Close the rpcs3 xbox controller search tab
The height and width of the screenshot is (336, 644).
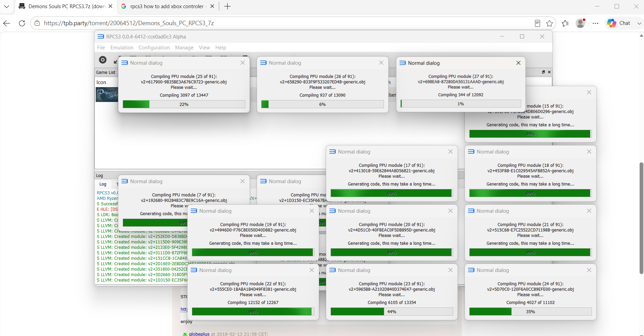point(212,6)
